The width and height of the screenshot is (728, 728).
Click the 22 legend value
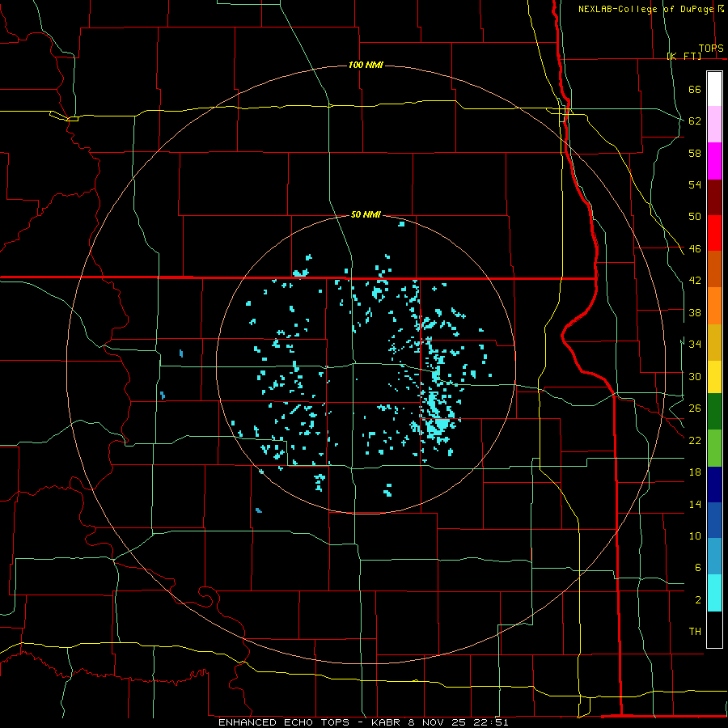[x=695, y=440]
